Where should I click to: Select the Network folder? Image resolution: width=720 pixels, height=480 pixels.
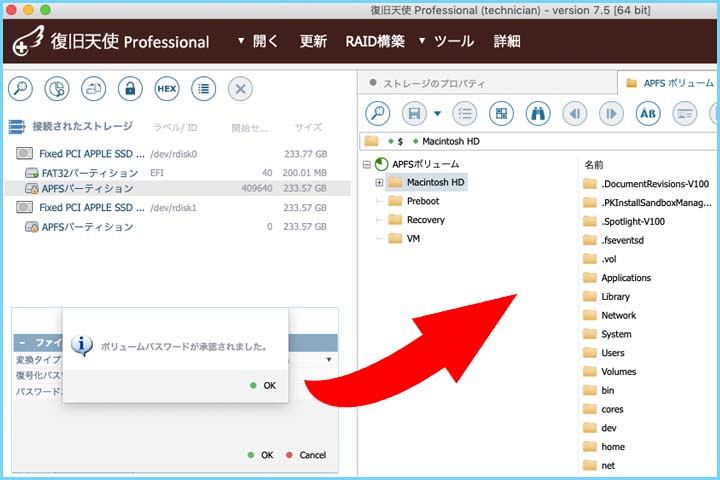pyautogui.click(x=609, y=316)
